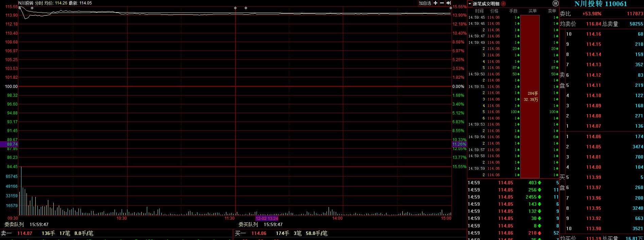This screenshot has width=644, height=240.
Task: Select 14:59 trade row with volume 132
Action: [513, 211]
